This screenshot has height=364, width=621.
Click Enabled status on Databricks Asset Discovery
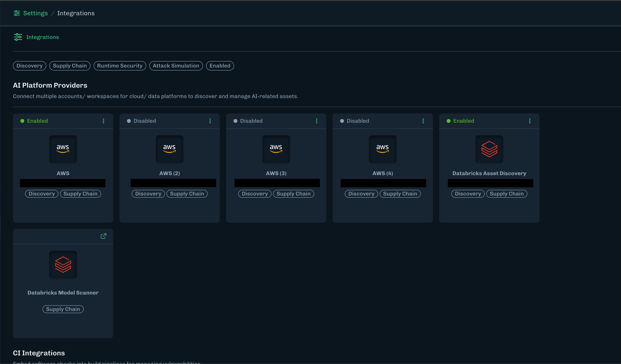pos(460,121)
